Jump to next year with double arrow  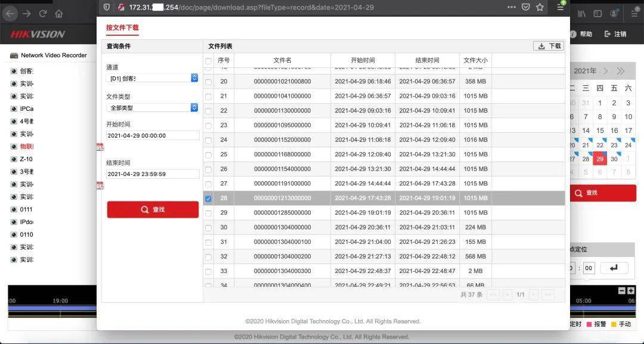coord(621,71)
